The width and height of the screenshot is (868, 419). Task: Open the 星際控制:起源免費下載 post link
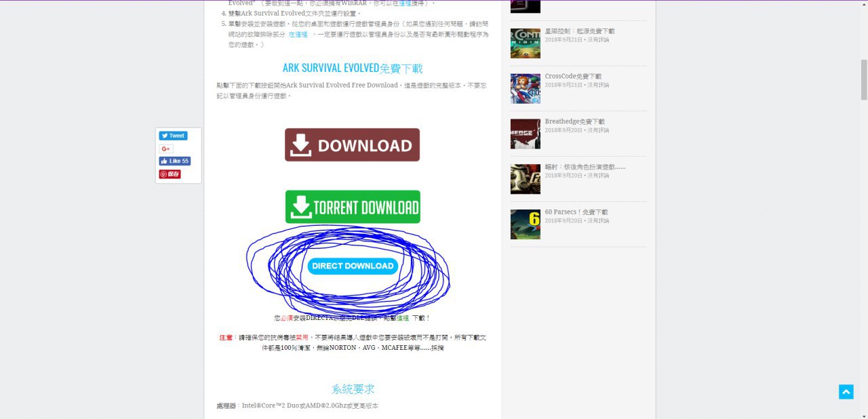[x=580, y=31]
